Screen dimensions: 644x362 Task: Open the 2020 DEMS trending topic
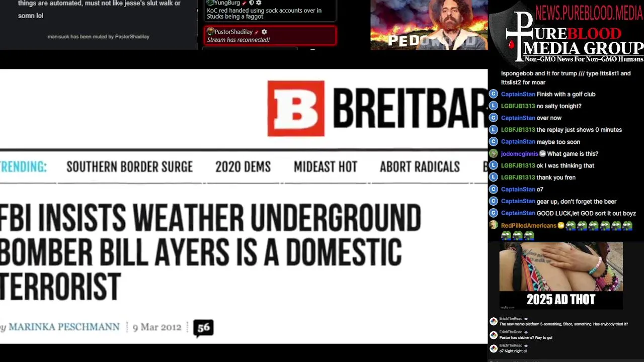pos(243,167)
